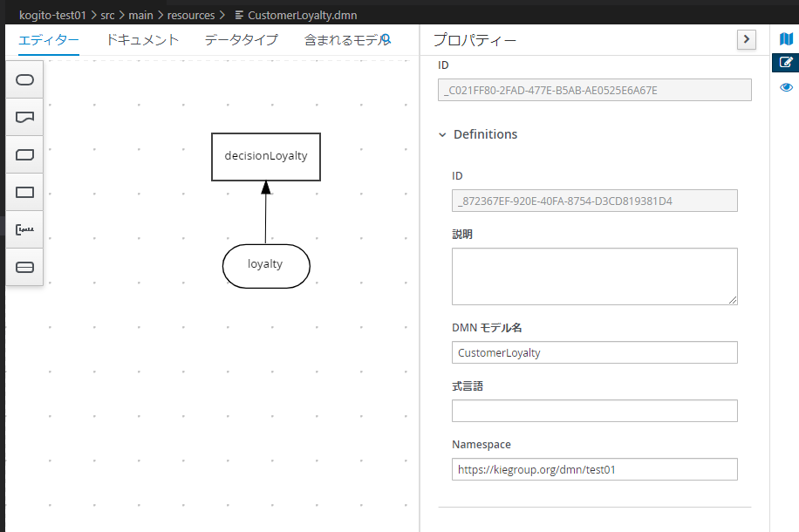Click src in the breadcrumb path
The height and width of the screenshot is (532, 799).
click(x=107, y=16)
